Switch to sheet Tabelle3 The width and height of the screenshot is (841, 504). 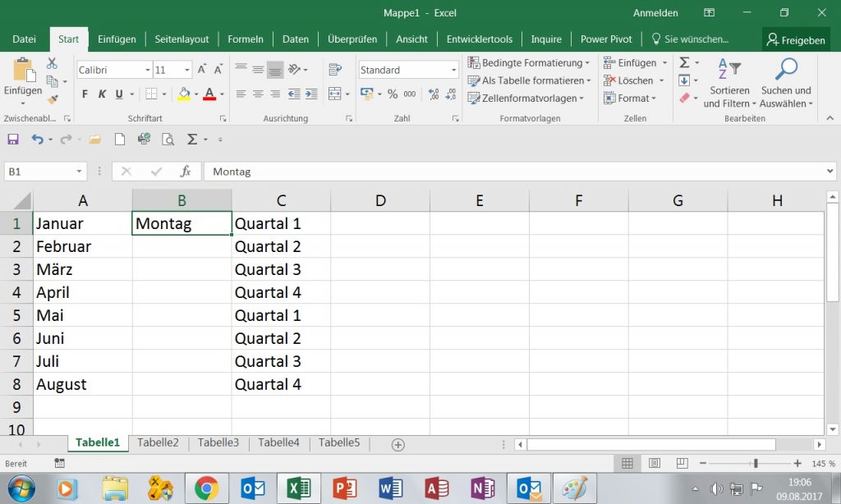pos(218,442)
